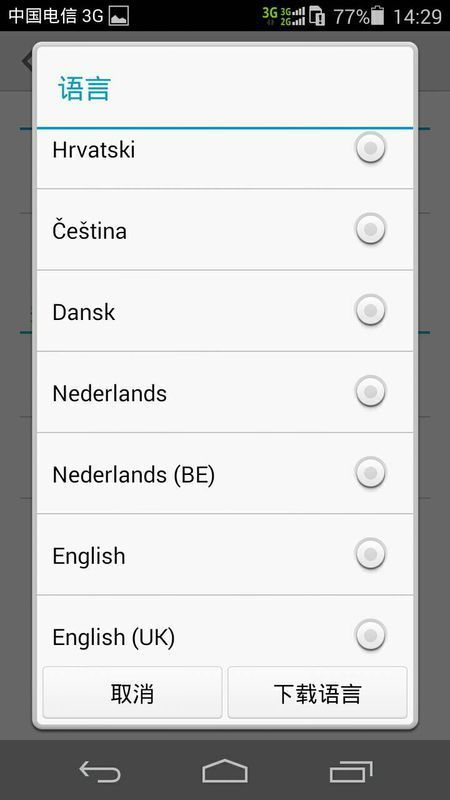Choose the Nederlands radio button

(x=370, y=391)
